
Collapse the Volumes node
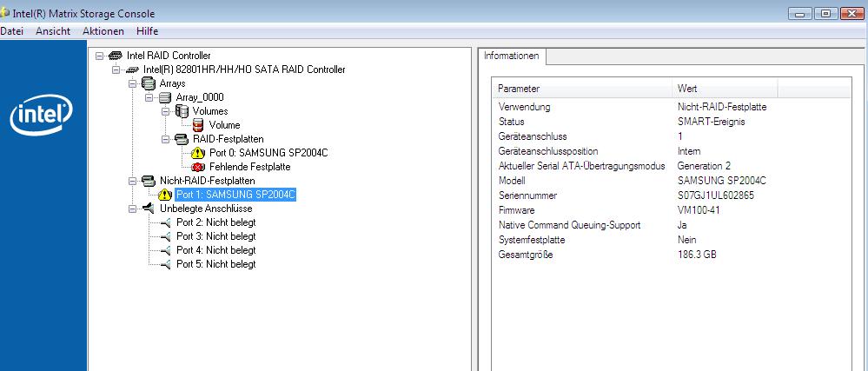[165, 111]
